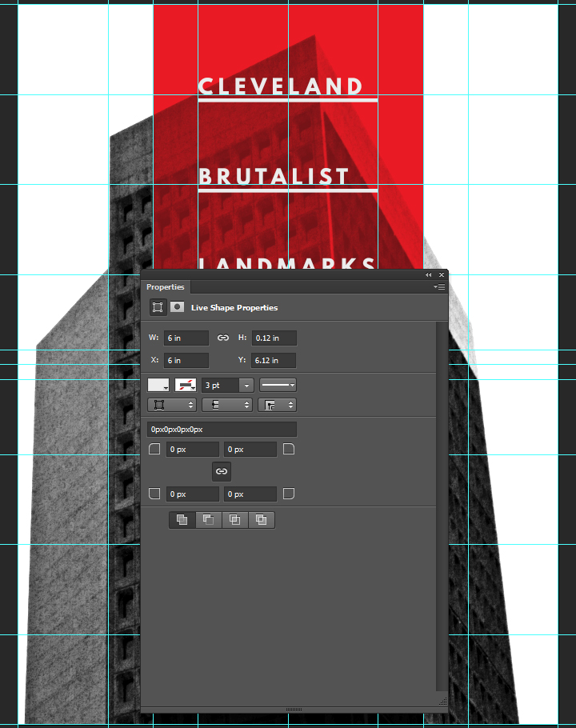Switch to the Properties tab
576x728 pixels.
click(166, 287)
